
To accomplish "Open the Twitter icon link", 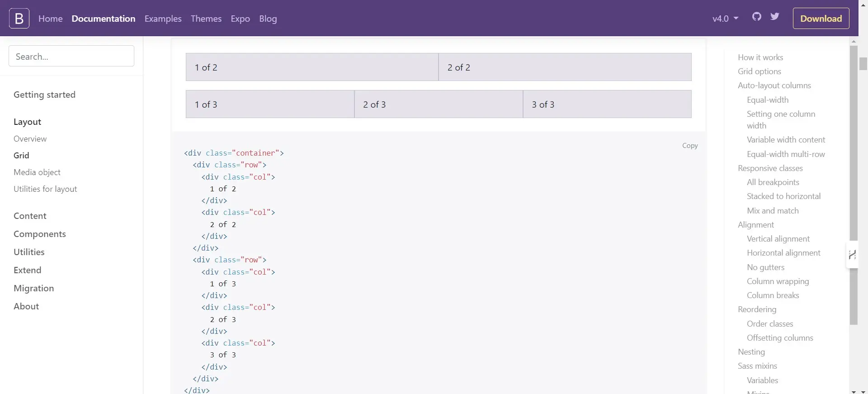I will pyautogui.click(x=775, y=17).
